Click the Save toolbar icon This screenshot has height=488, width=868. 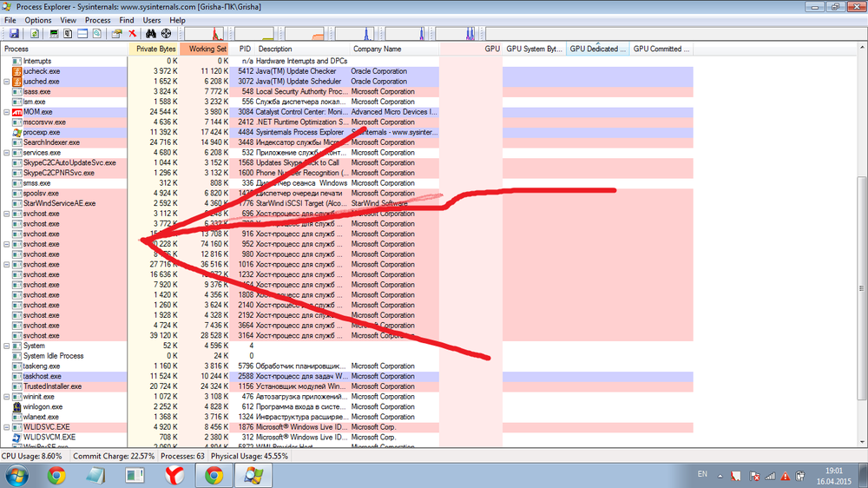point(14,34)
